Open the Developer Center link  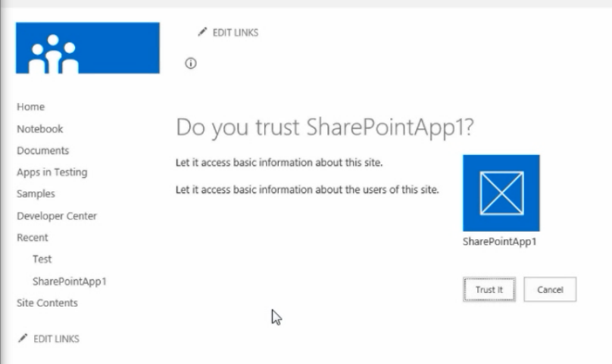(x=57, y=216)
